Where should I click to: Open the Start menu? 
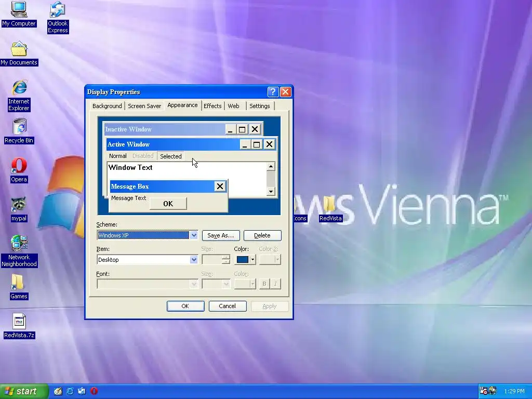click(x=24, y=391)
